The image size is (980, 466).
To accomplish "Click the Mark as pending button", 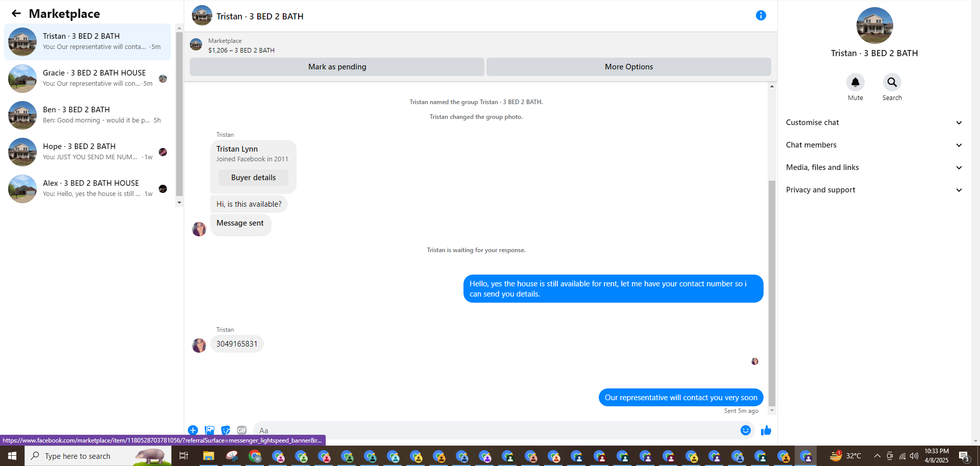I will pos(337,67).
